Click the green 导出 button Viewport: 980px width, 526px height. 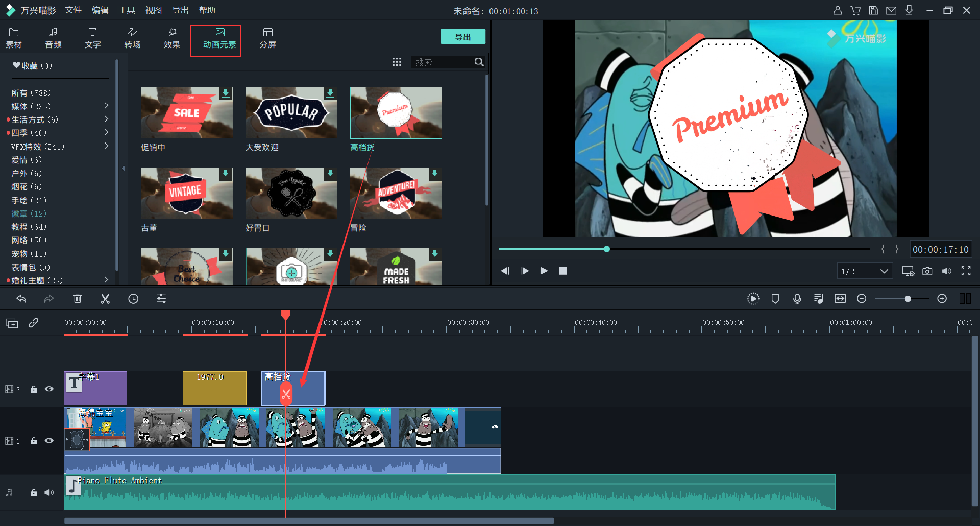(x=462, y=37)
